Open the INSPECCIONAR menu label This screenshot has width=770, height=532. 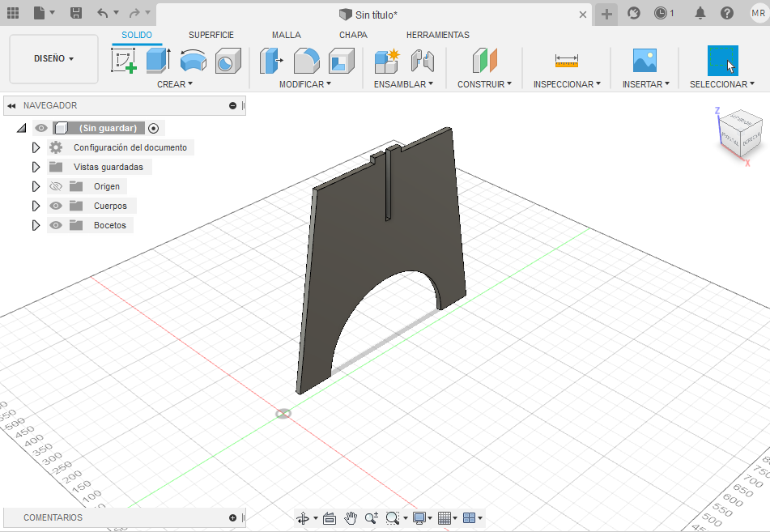click(x=566, y=84)
